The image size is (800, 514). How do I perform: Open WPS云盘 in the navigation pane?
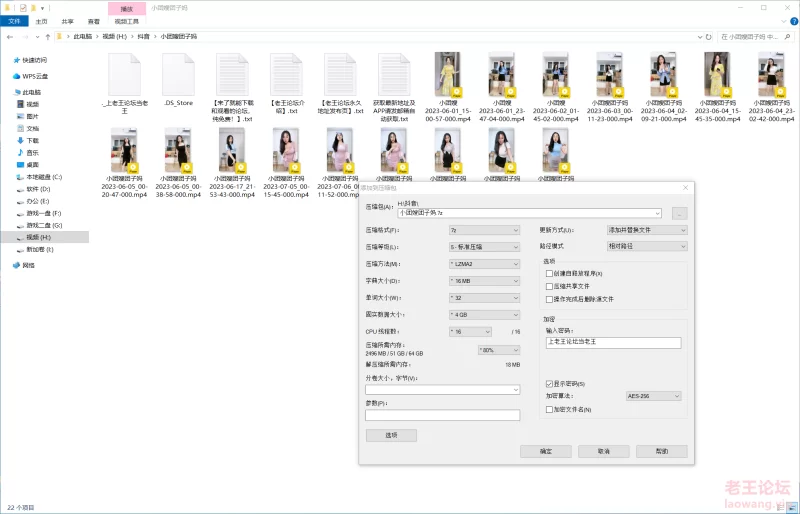pos(35,75)
